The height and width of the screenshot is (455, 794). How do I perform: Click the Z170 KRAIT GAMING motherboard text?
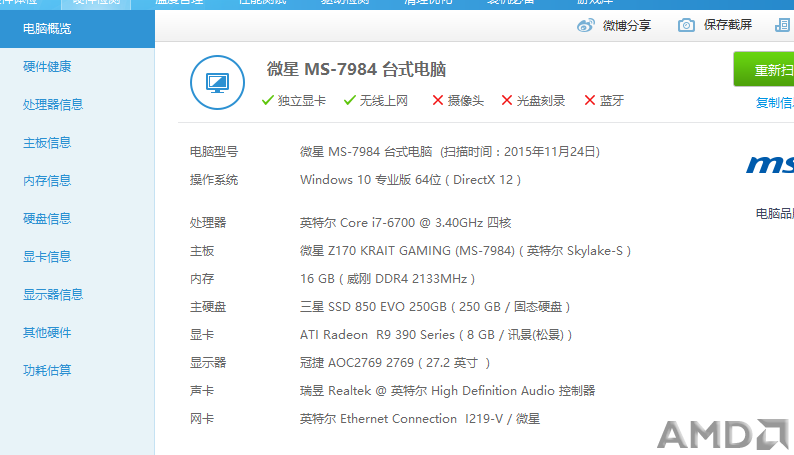465,251
